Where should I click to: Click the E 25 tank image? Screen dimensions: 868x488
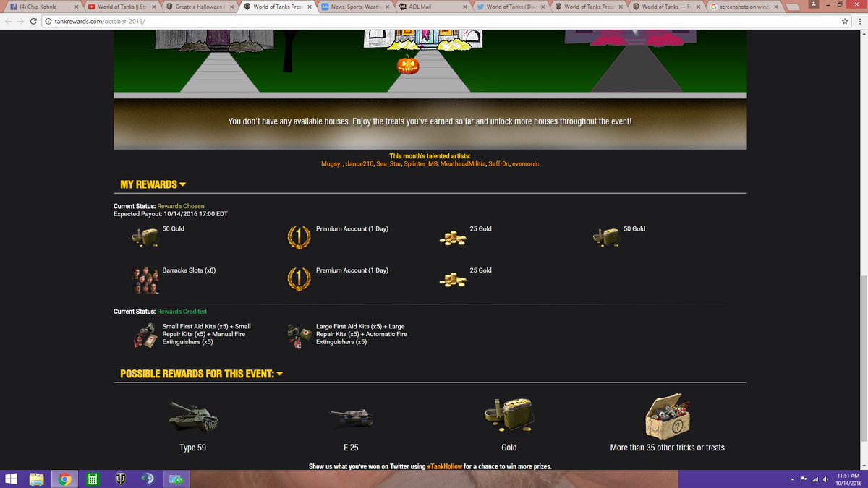pyautogui.click(x=352, y=418)
